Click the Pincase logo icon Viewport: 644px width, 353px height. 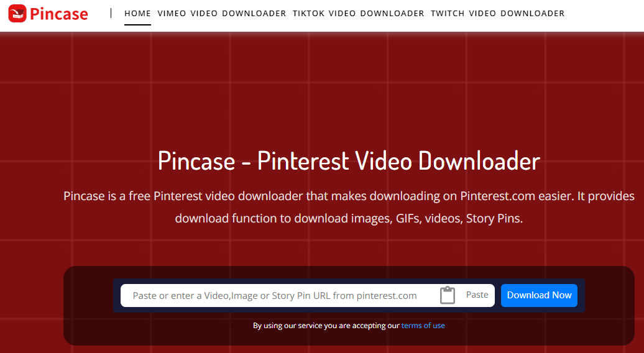(17, 14)
